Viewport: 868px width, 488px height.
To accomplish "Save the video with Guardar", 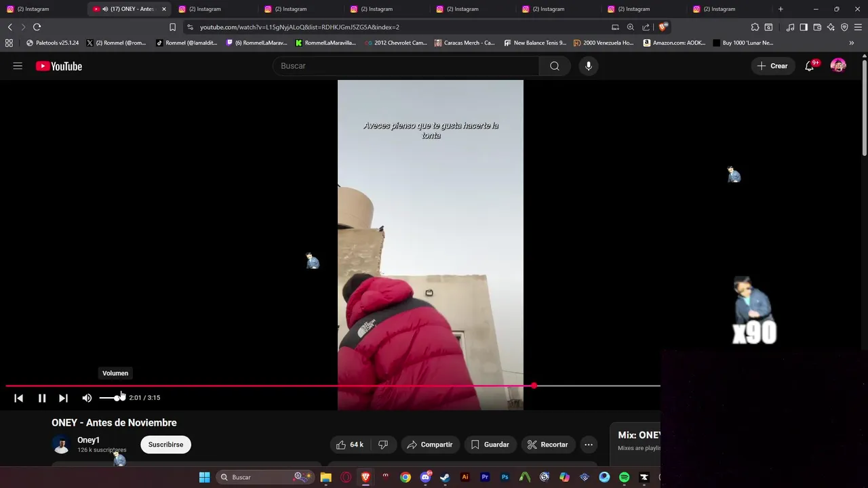I will coord(490,445).
